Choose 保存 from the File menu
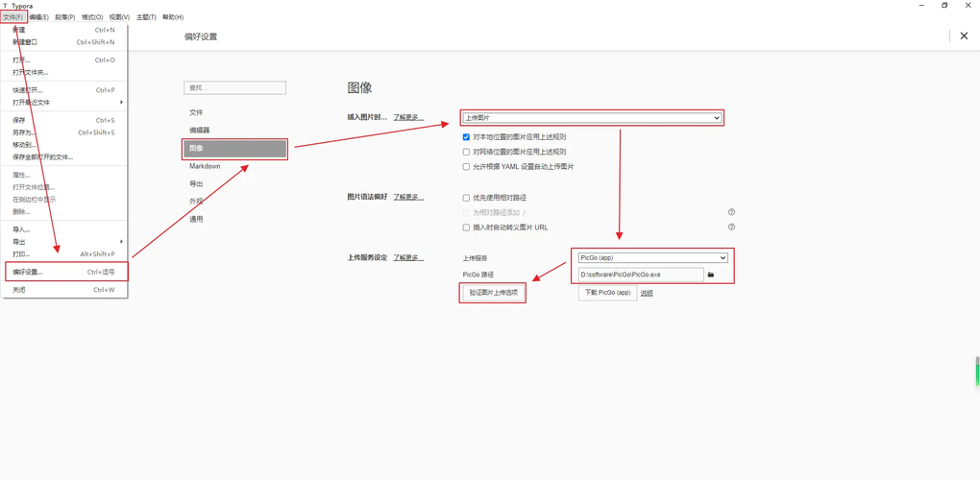 (x=64, y=120)
